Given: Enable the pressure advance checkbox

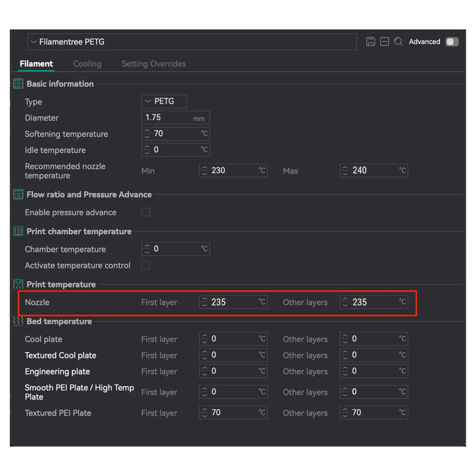Looking at the screenshot, I should click(146, 212).
